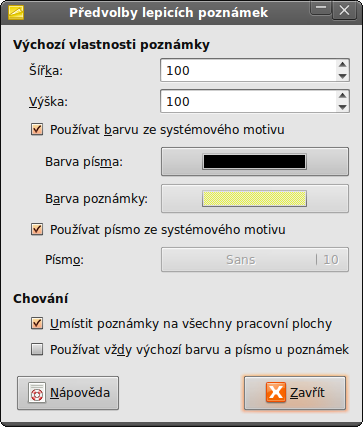Increase Šířka value with up arrow
Viewport: 363px width, 427px height.
tap(342, 65)
